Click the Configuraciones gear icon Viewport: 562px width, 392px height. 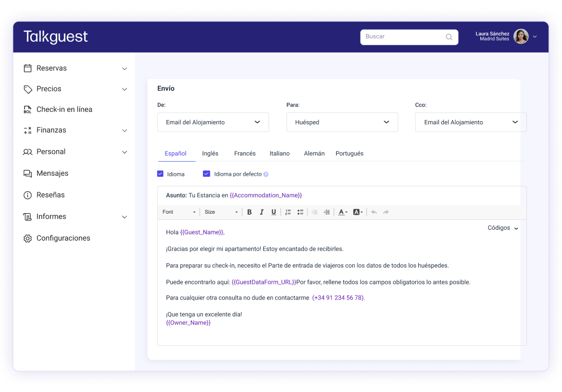[x=28, y=239]
